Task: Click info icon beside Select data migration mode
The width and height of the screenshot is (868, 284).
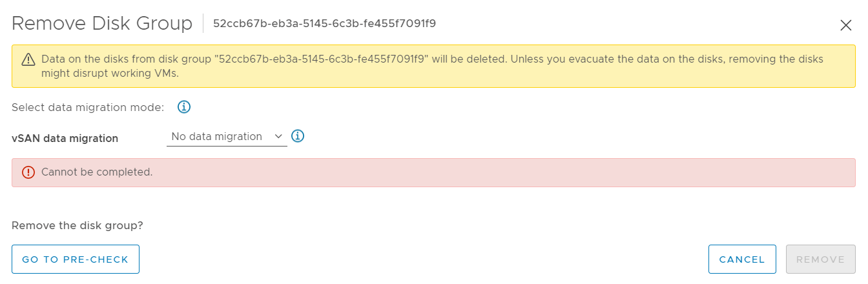Action: (x=184, y=107)
